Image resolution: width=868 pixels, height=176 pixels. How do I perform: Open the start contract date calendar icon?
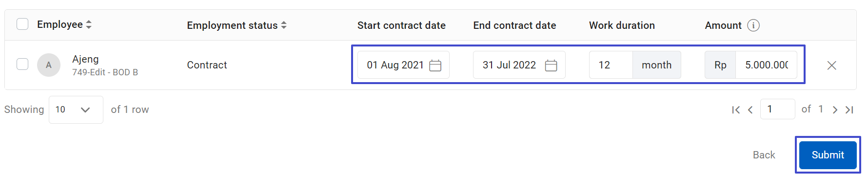(435, 66)
